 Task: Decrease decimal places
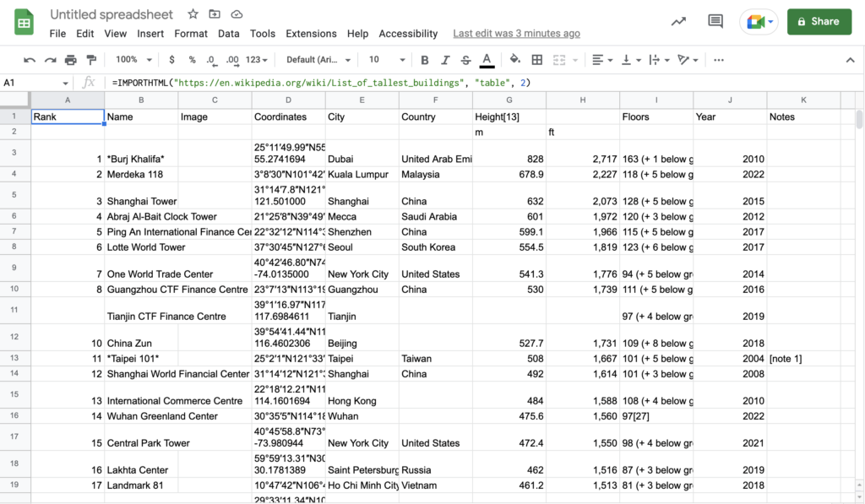(211, 60)
